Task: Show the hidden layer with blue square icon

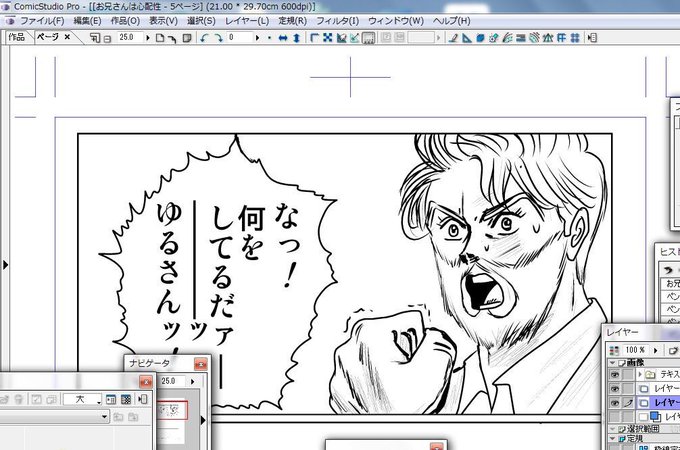Action: point(615,417)
